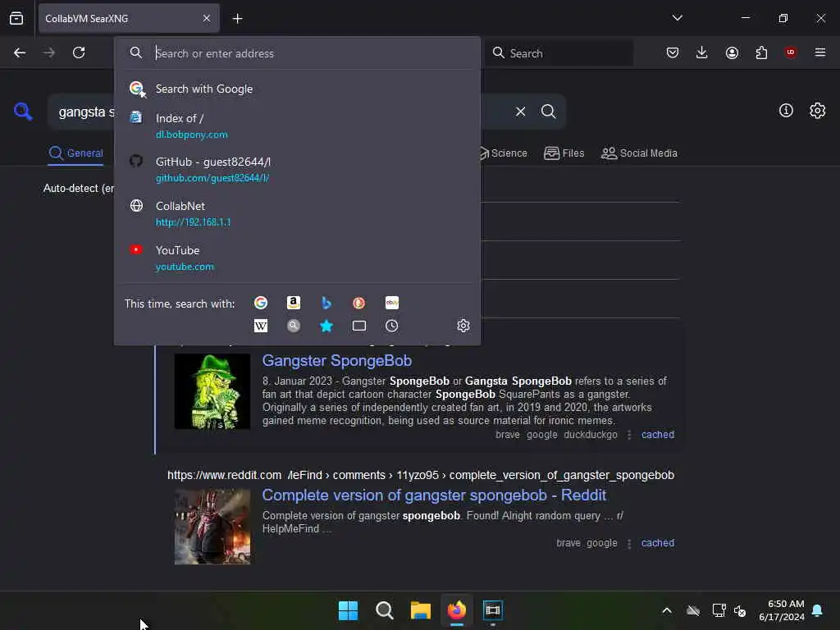Expand the List all tabs chevron
The image size is (840, 630).
coord(678,18)
